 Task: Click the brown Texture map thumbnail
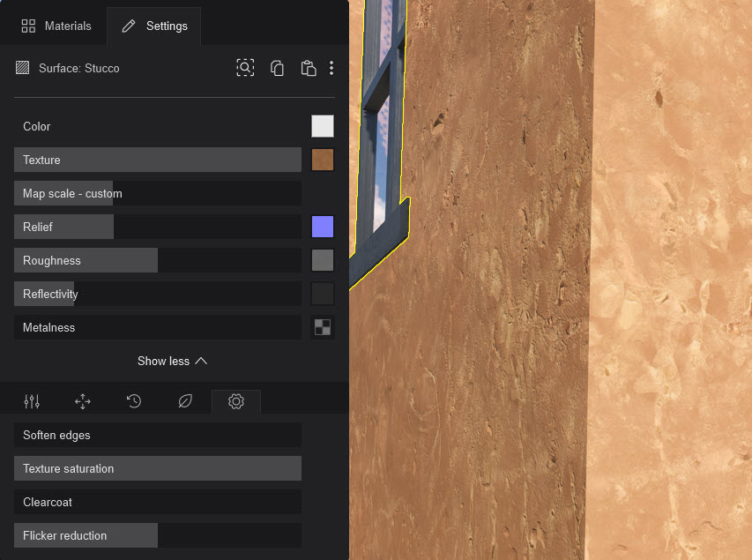(323, 160)
